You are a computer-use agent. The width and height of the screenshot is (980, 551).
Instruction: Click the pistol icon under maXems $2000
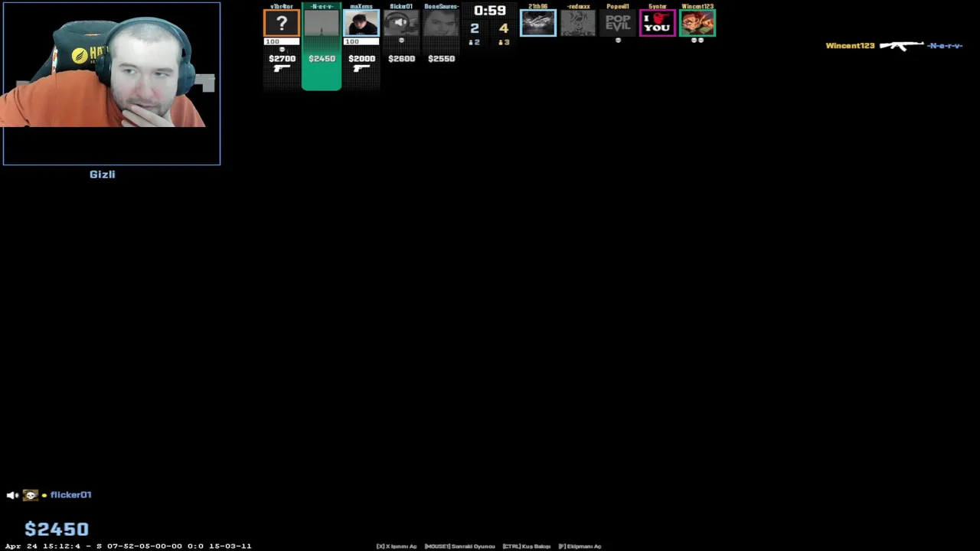(361, 69)
